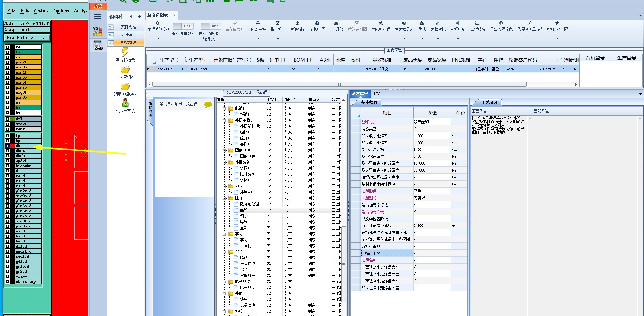
Task: Switch to the BOM tab
Action: point(377,94)
